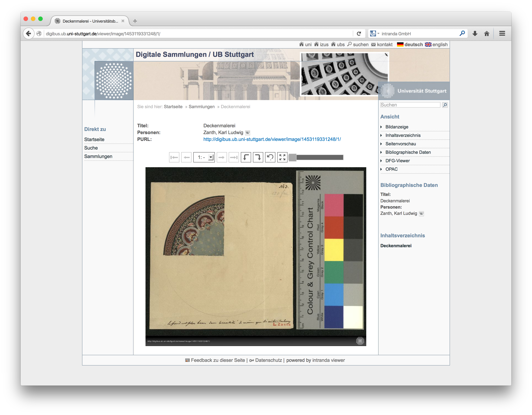Image resolution: width=532 pixels, height=415 pixels.
Task: Open page number dropdown '1: -'
Action: pyautogui.click(x=204, y=157)
